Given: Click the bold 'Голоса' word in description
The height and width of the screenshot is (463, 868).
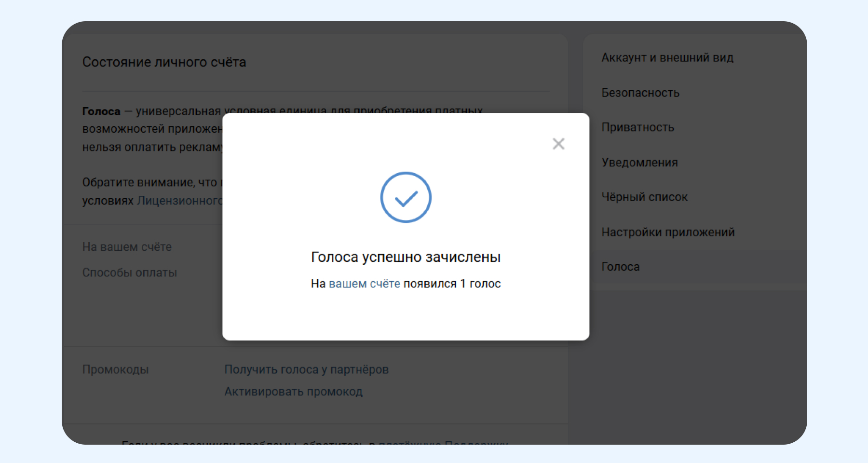Looking at the screenshot, I should click(101, 111).
